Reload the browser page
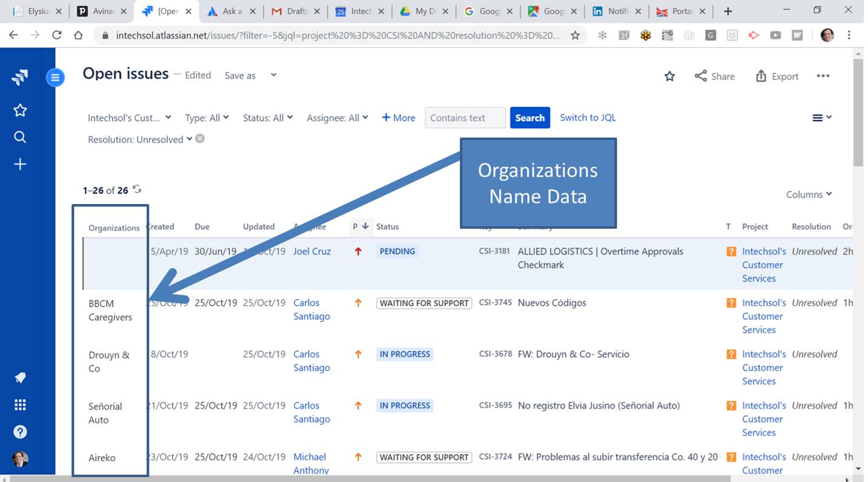The width and height of the screenshot is (868, 482). tap(57, 35)
